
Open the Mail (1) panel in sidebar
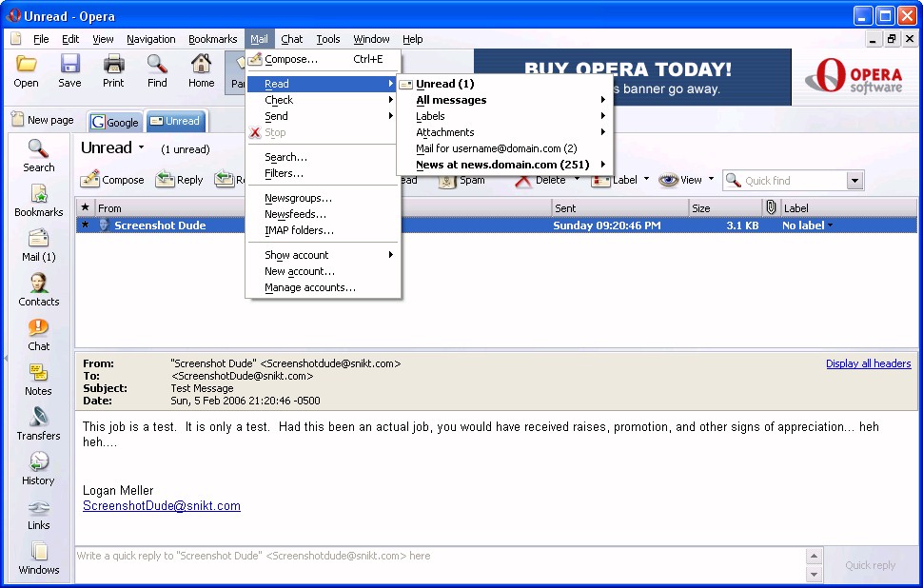[39, 245]
